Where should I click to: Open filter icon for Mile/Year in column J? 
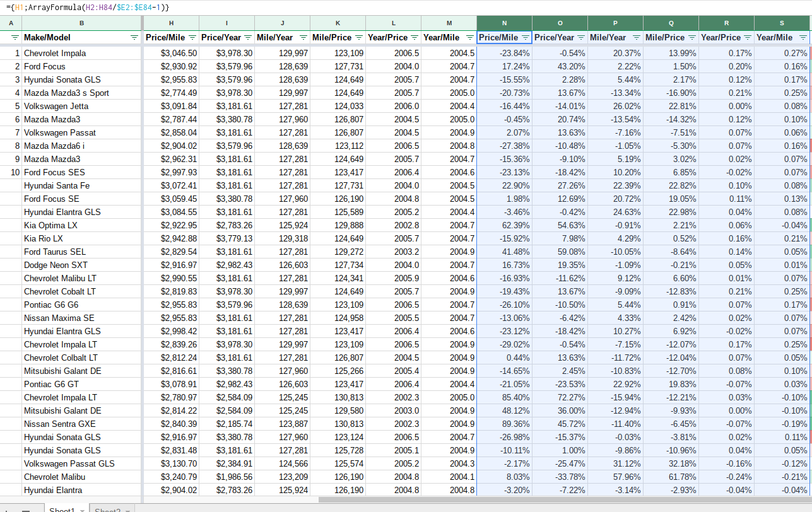[303, 38]
